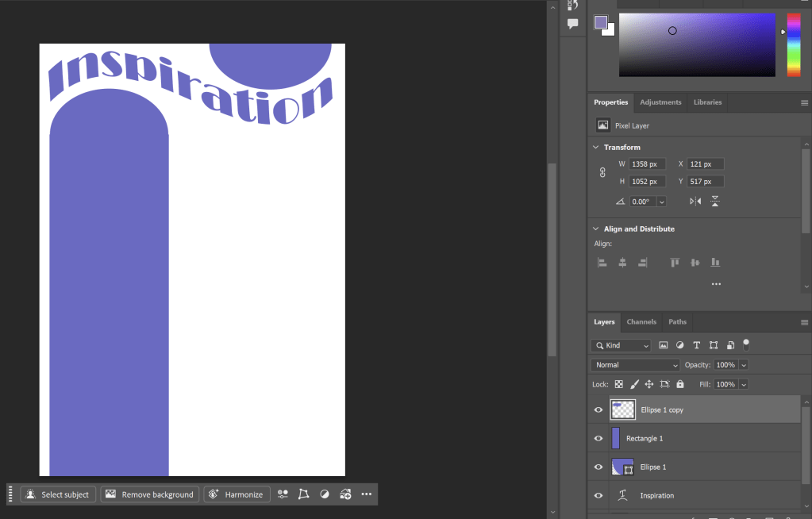Click the transform icon in contextual taskbar
Screen dimensions: 812x519
point(303,494)
